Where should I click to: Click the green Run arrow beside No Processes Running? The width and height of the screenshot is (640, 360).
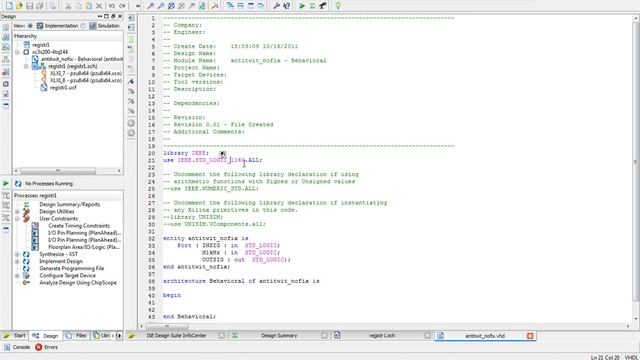(x=6, y=183)
